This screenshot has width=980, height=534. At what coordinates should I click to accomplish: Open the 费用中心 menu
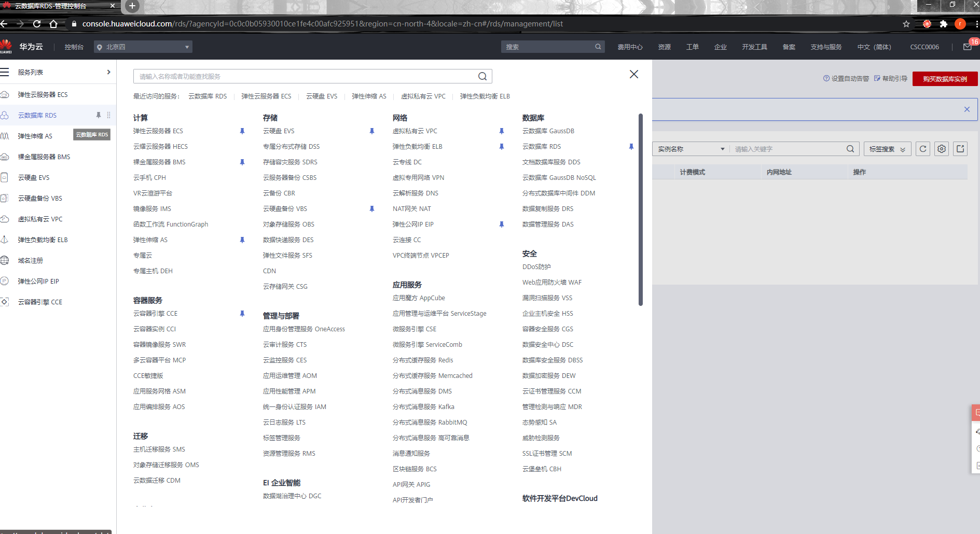pos(630,47)
